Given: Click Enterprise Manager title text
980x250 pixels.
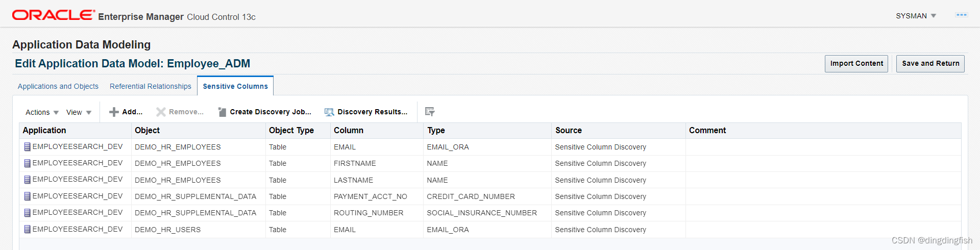Looking at the screenshot, I should pos(141,17).
